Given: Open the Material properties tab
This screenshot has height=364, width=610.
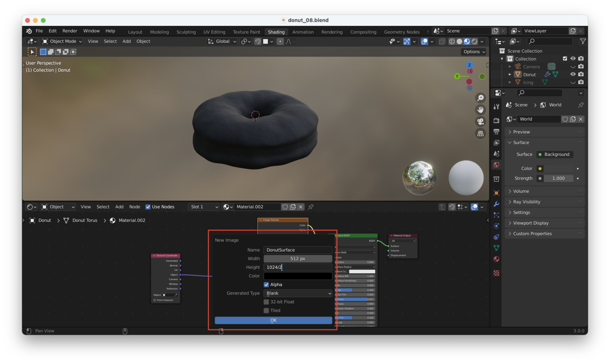Looking at the screenshot, I should (496, 258).
